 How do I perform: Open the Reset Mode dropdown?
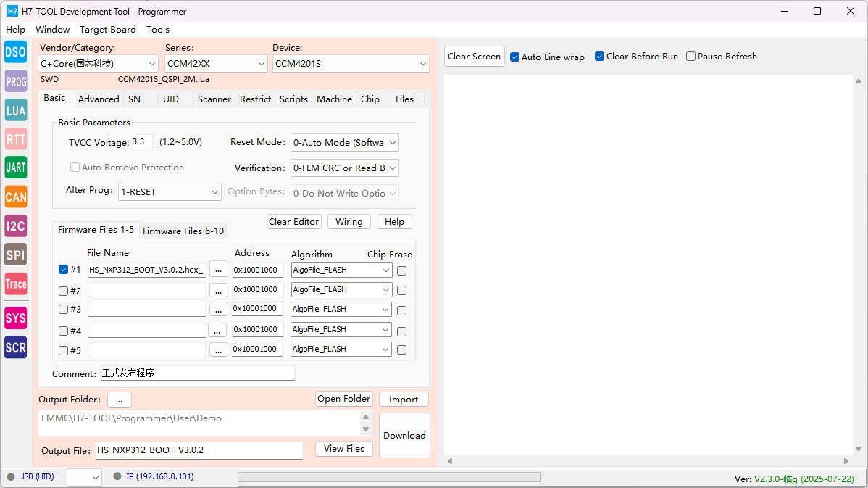coord(344,143)
